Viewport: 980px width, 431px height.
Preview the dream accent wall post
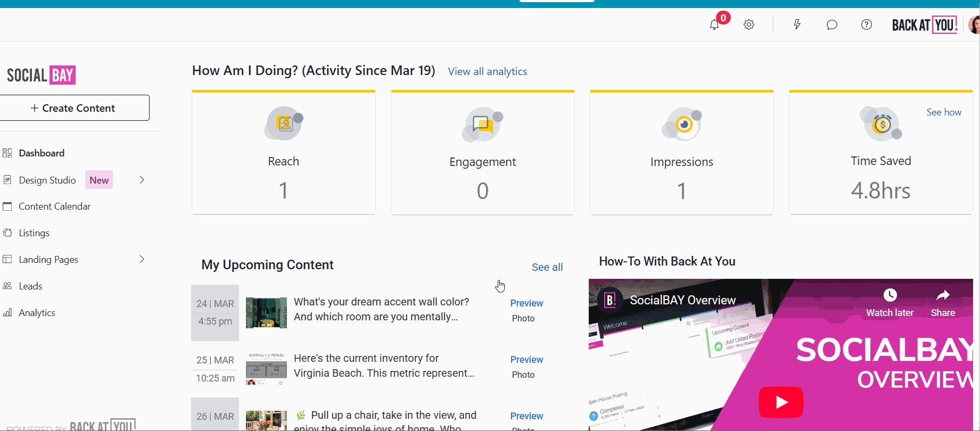point(526,303)
